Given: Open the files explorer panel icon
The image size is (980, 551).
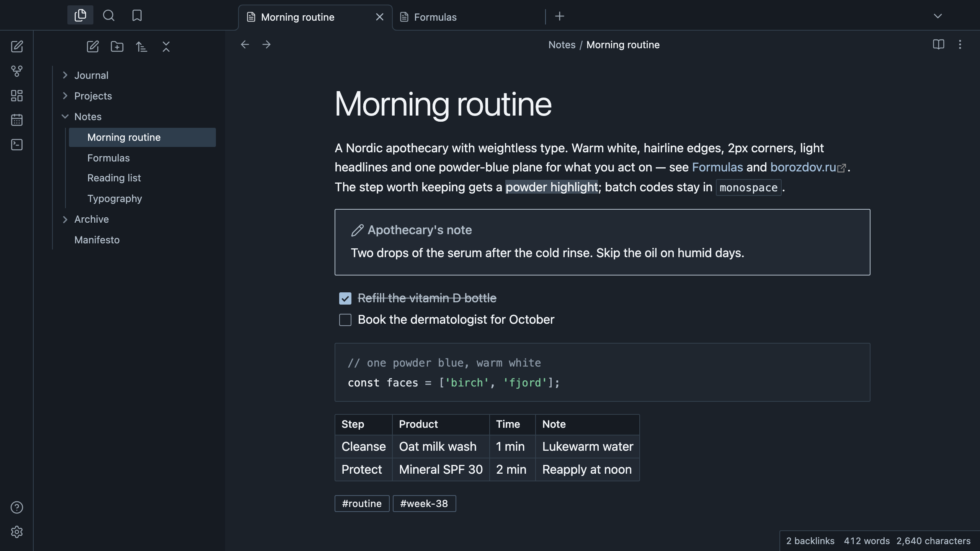Looking at the screenshot, I should pos(80,15).
